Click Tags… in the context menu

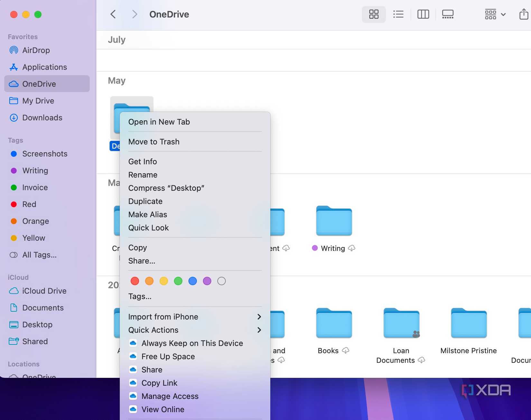tap(140, 296)
